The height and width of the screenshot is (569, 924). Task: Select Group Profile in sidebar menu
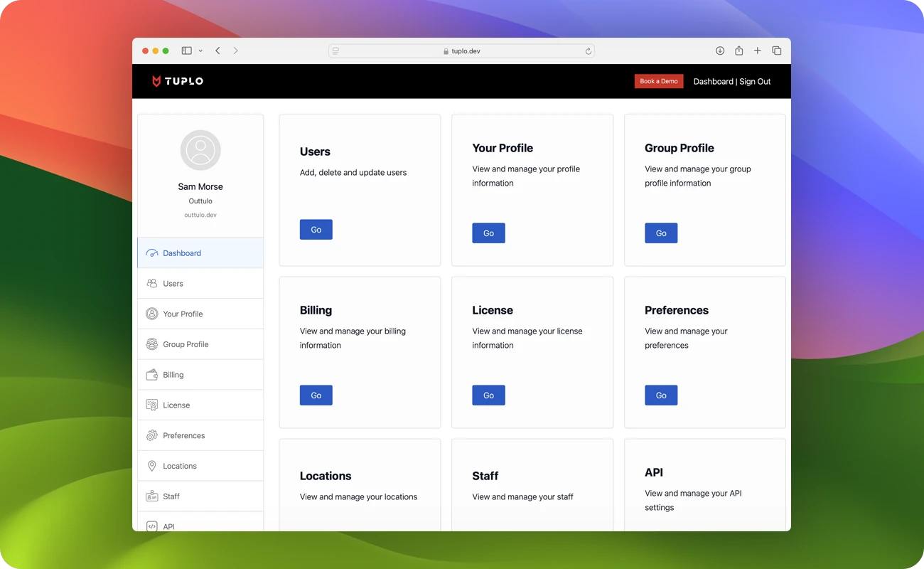tap(186, 344)
